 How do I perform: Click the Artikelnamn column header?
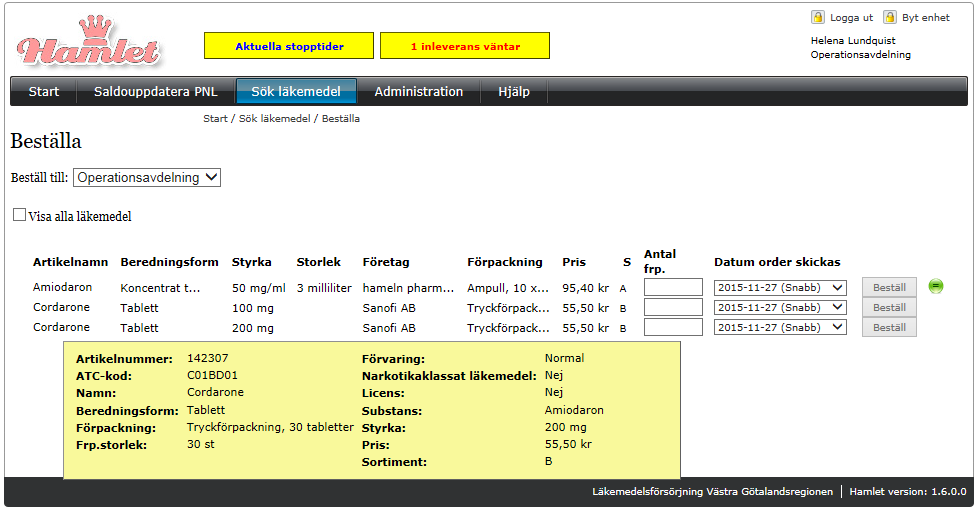71,262
